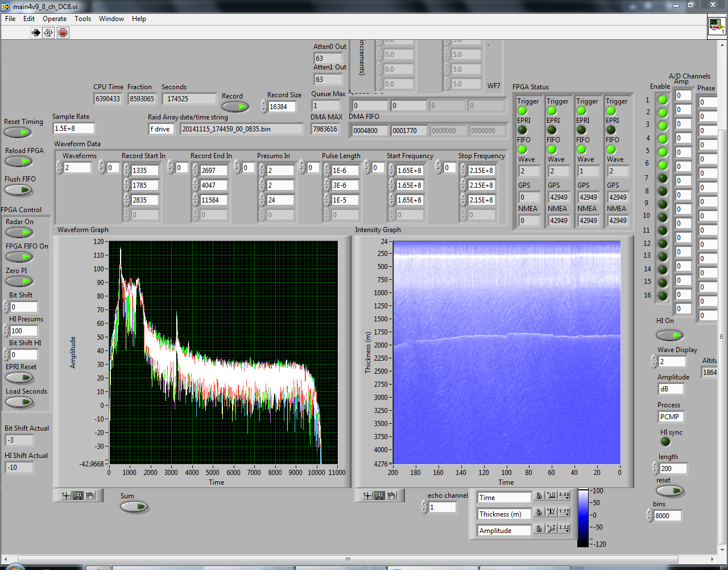Click the Run Continuously toolbar icon

click(x=48, y=32)
